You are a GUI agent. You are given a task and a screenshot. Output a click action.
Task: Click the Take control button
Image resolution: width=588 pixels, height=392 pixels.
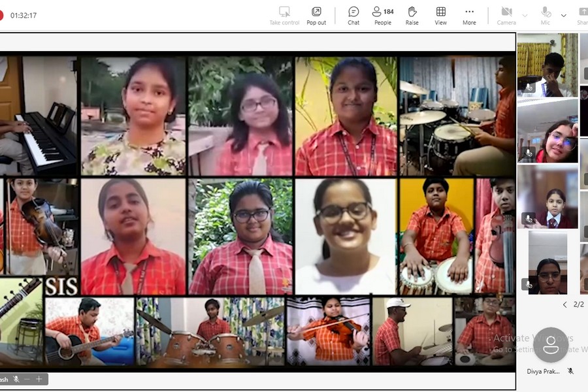284,16
